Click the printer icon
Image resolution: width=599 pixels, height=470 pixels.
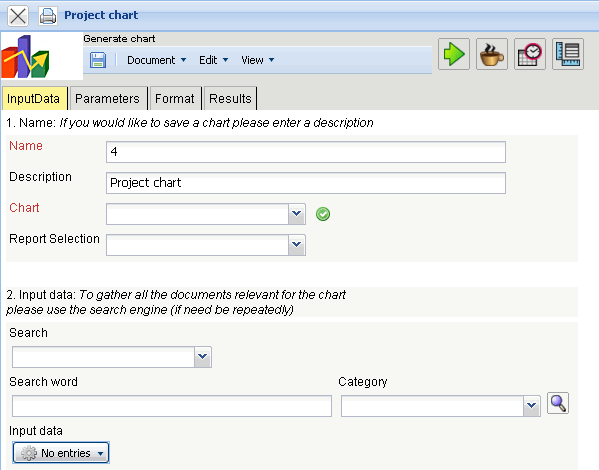(x=48, y=16)
